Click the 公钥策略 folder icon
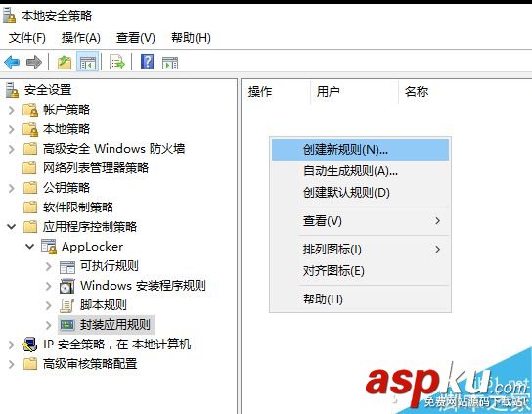 tap(30, 188)
